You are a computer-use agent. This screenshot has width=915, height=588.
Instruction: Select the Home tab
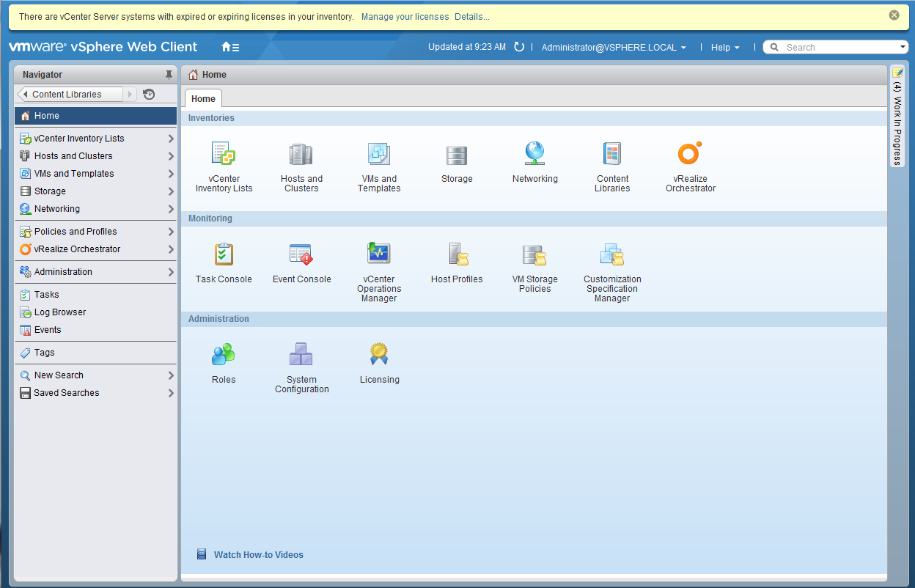pos(203,98)
